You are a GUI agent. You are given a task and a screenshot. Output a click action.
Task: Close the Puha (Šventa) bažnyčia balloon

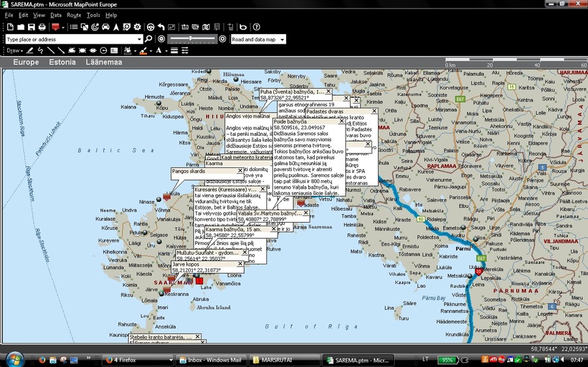click(328, 91)
